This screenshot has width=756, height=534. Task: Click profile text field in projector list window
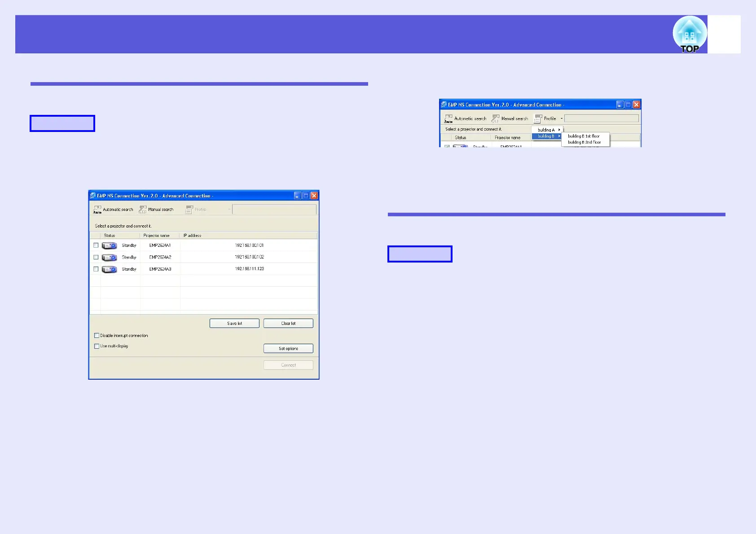(x=274, y=210)
